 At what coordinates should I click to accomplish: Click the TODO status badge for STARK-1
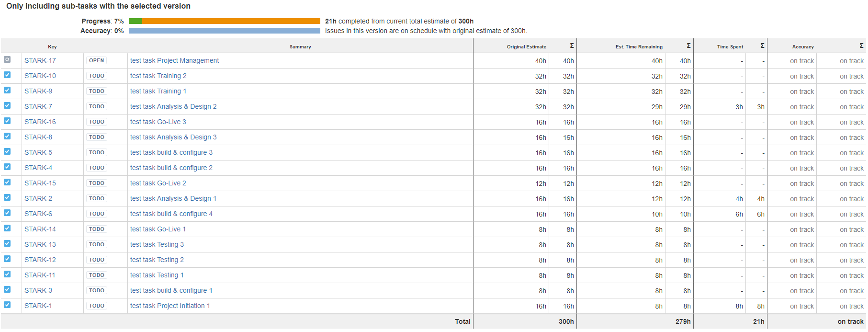click(x=96, y=306)
